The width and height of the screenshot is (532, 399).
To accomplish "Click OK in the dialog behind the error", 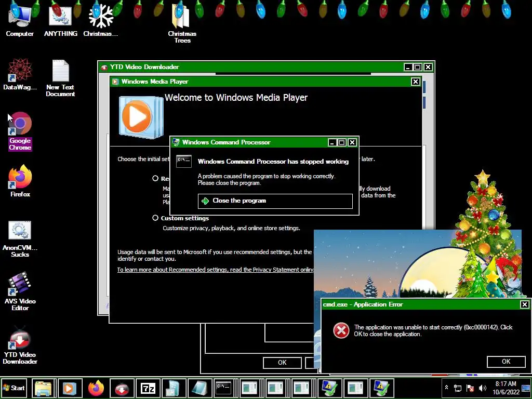I will (282, 363).
